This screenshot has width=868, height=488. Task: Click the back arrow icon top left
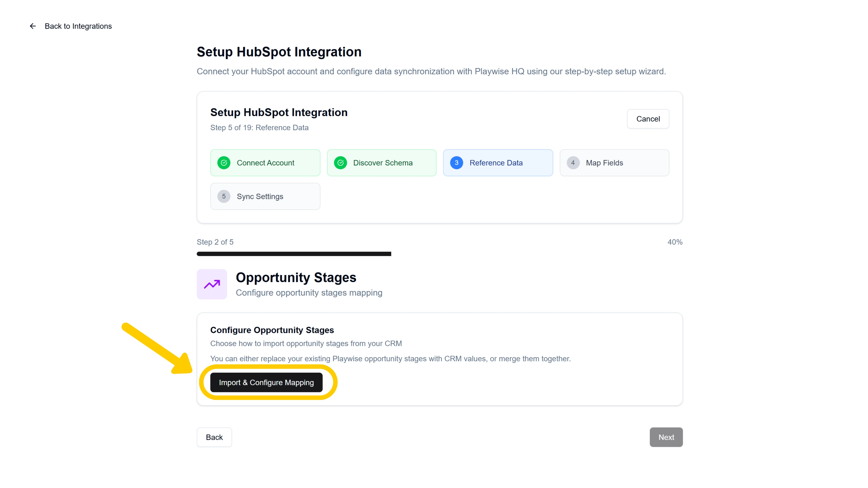32,26
